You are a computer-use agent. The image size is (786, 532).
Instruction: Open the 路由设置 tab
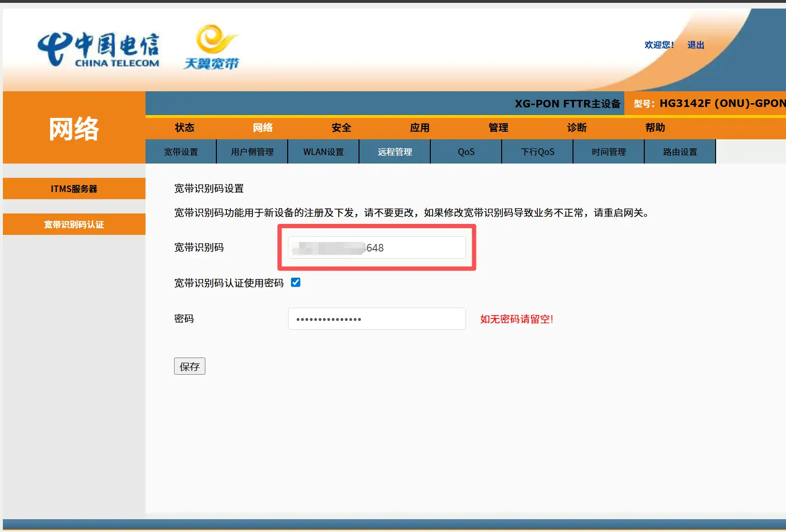point(680,152)
